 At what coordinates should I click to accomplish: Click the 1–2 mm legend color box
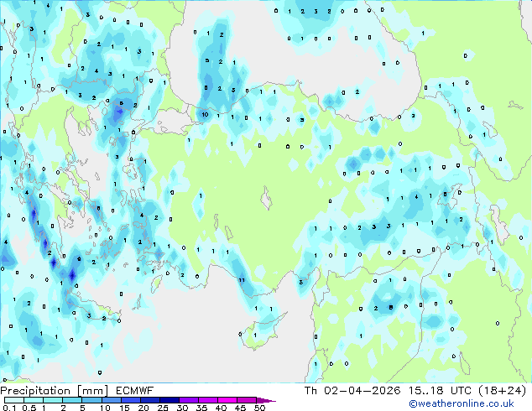click(x=53, y=400)
